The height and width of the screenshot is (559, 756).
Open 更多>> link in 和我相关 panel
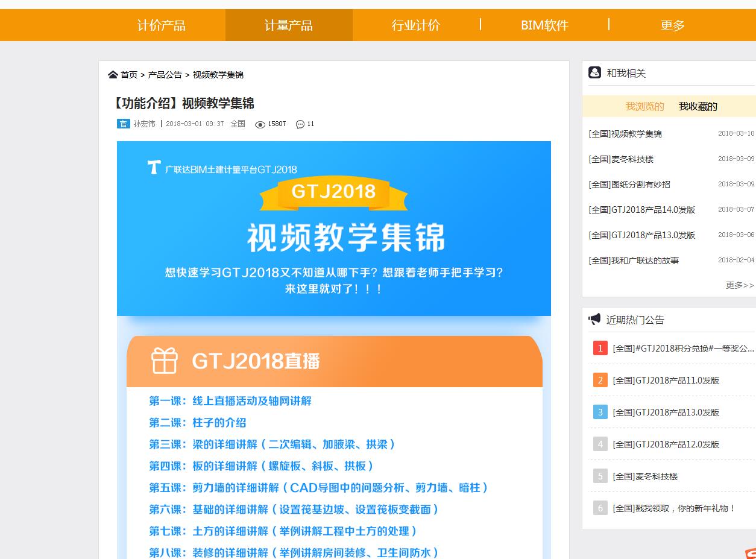tap(740, 285)
